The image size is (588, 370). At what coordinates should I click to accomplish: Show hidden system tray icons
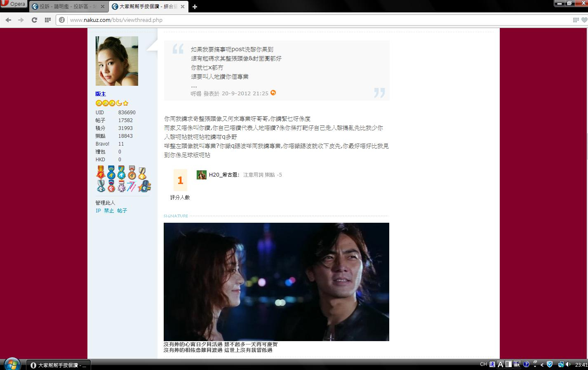pos(542,365)
